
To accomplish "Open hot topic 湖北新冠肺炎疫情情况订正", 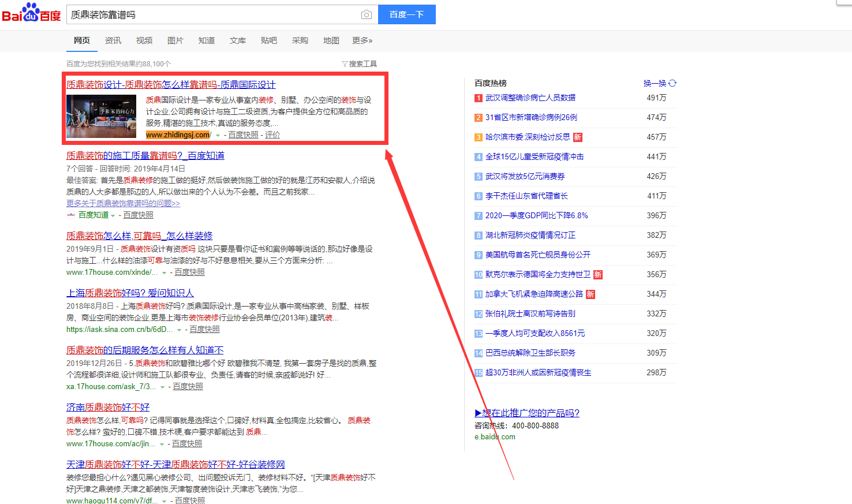I will click(x=530, y=236).
